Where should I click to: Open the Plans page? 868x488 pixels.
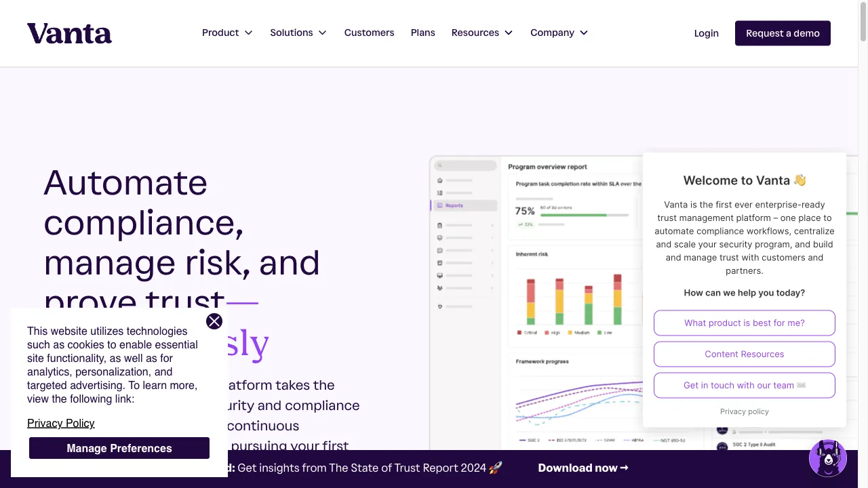[423, 33]
